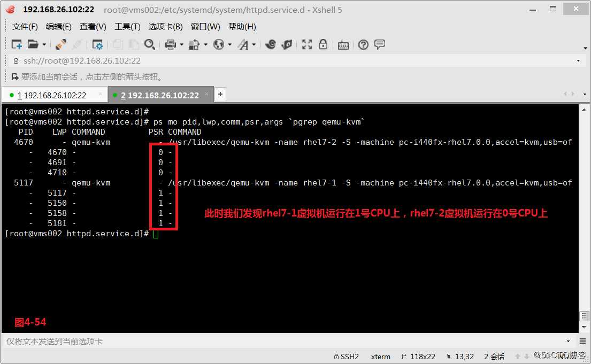The image size is (591, 364).
Task: Expand the address bar history dropdown
Action: [579, 61]
